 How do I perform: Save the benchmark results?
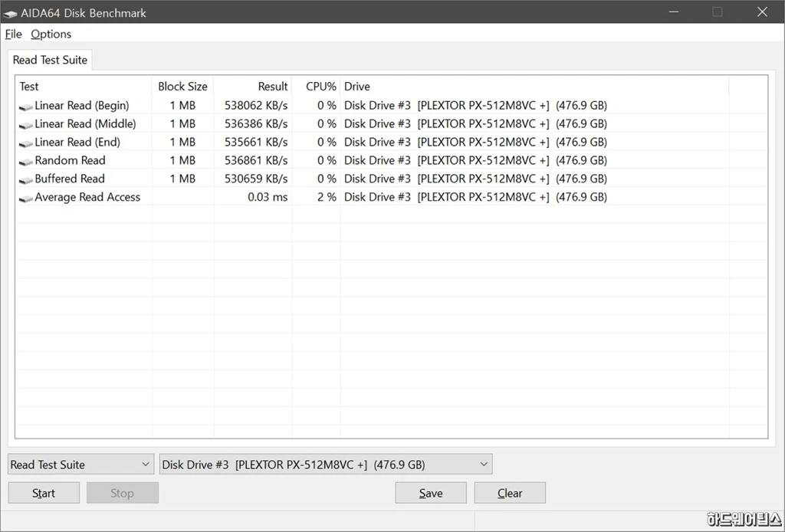click(431, 493)
